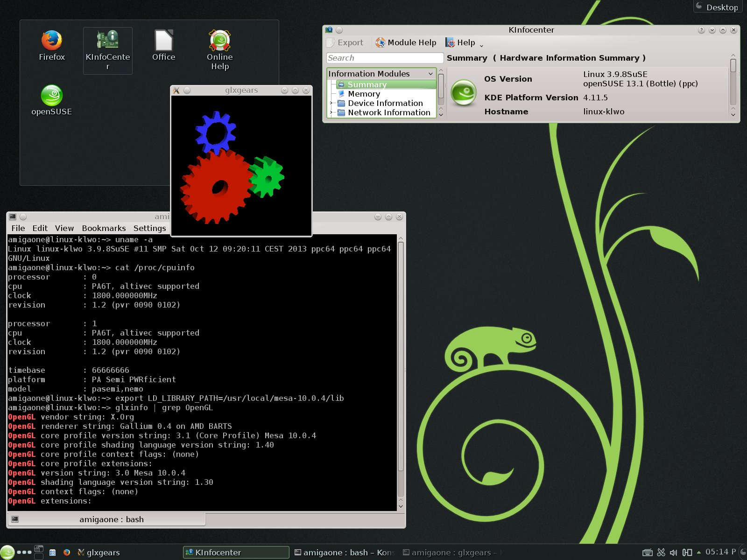Click the openSUSE desktop icon
The image size is (747, 560).
[51, 97]
